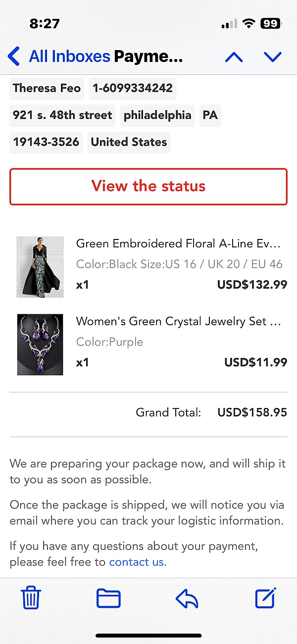This screenshot has height=644, width=297.
Task: Tap Women's Green Crystal Jewelry Set title
Action: [178, 321]
